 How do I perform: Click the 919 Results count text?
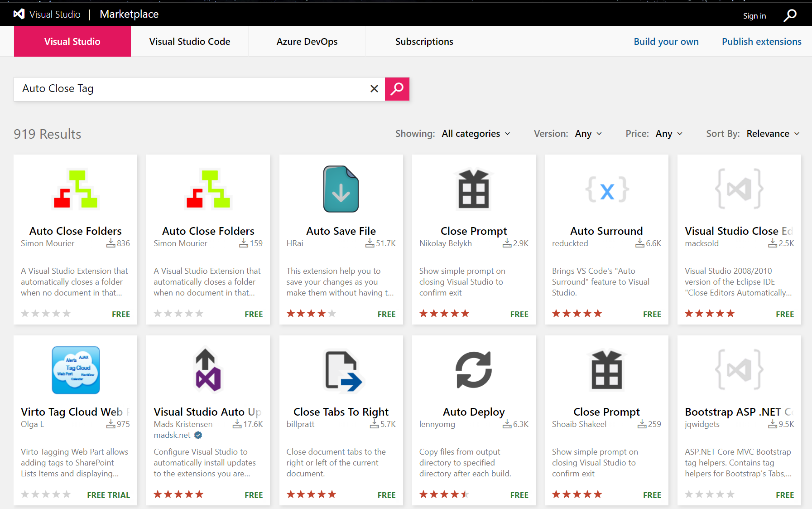point(48,134)
